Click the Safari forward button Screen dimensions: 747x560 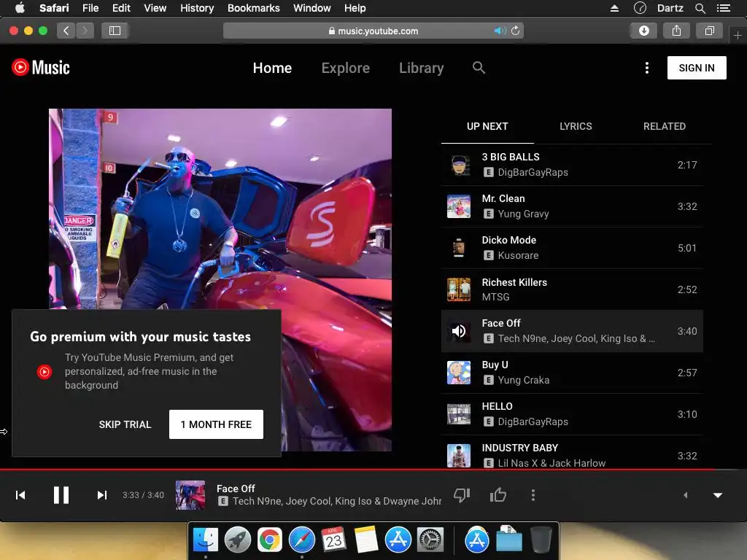pyautogui.click(x=85, y=31)
